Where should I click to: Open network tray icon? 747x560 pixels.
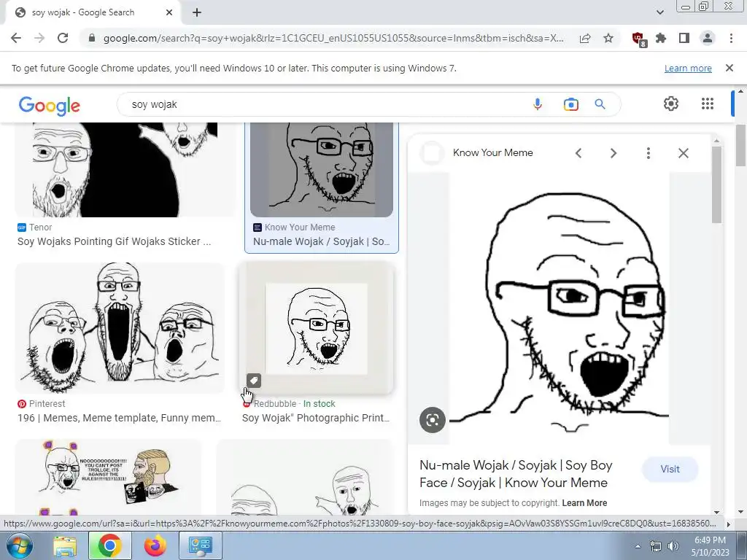[656, 546]
